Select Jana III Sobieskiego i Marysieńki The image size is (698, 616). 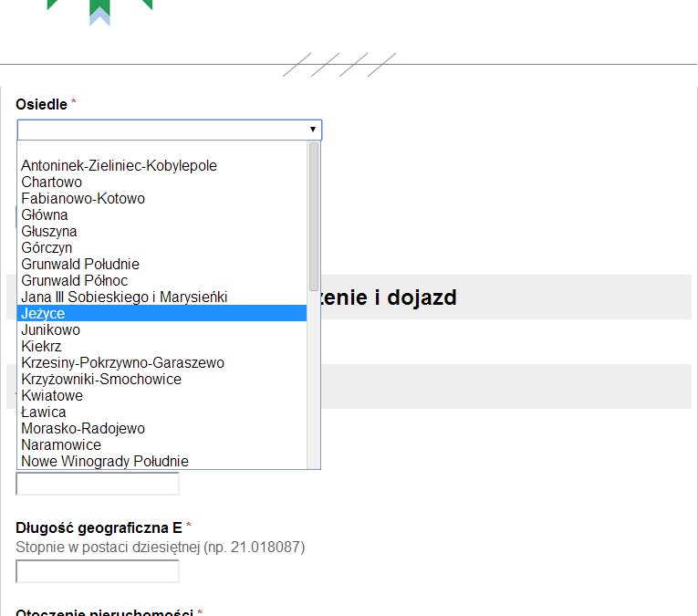pyautogui.click(x=124, y=298)
